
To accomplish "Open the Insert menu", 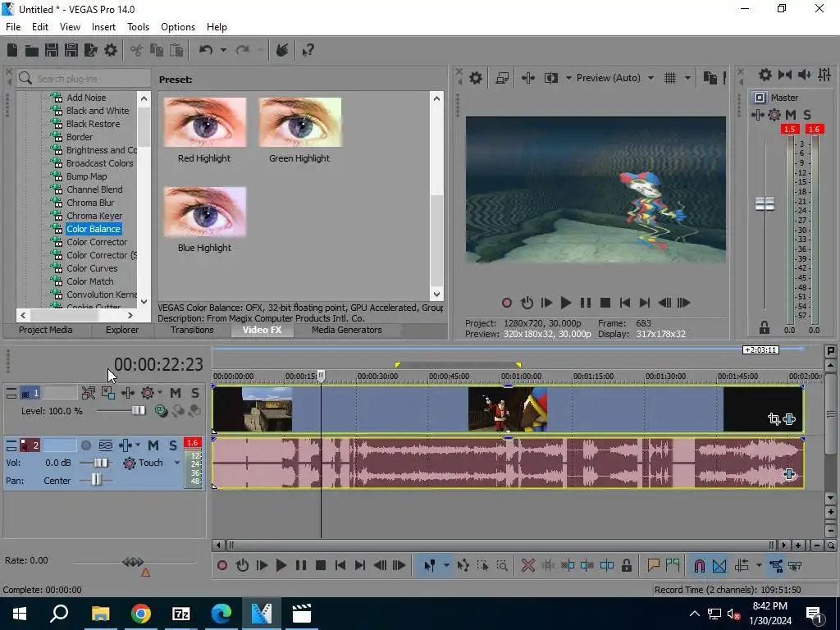I will [103, 27].
